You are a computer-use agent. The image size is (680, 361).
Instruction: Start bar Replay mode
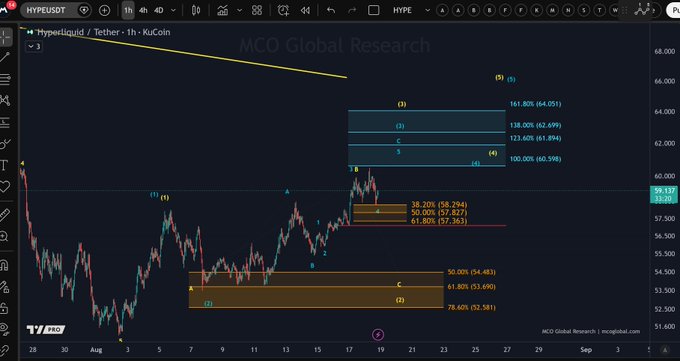[x=305, y=10]
